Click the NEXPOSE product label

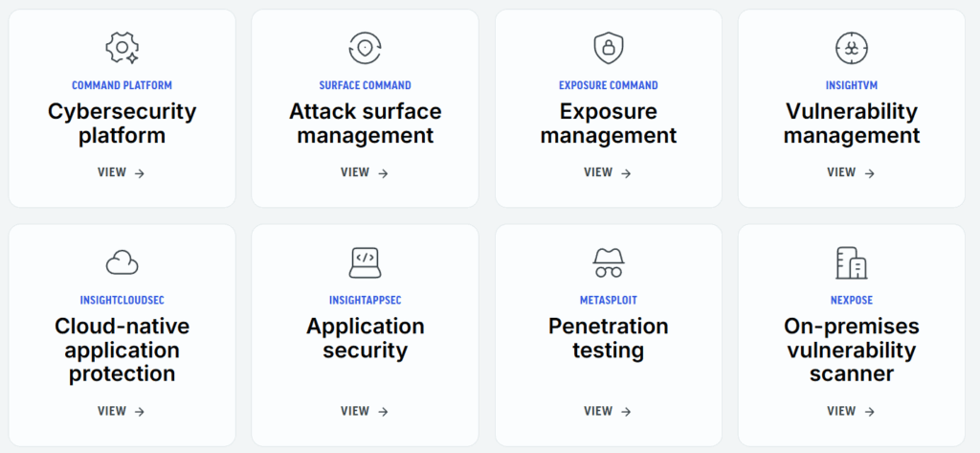point(851,300)
